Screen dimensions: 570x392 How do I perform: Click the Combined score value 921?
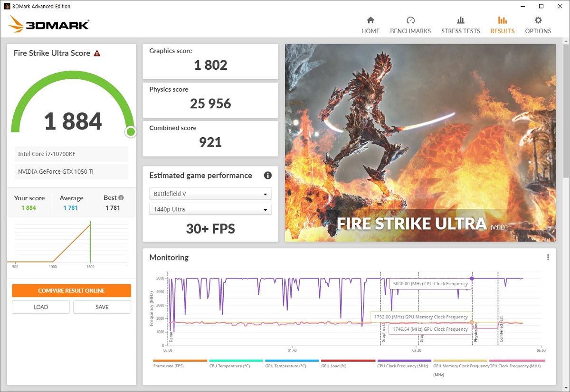tap(210, 142)
